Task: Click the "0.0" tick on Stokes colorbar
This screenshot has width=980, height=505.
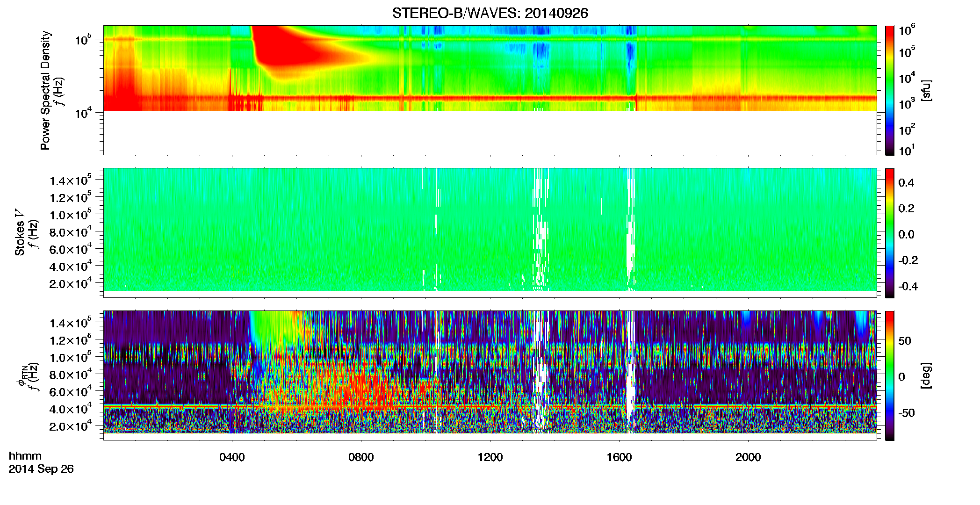Action: click(x=906, y=234)
